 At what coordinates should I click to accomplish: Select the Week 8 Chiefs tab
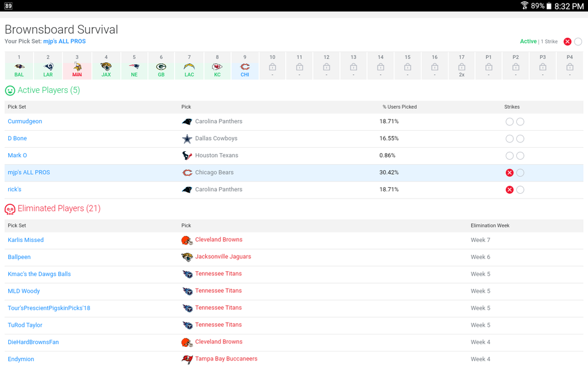click(x=217, y=66)
